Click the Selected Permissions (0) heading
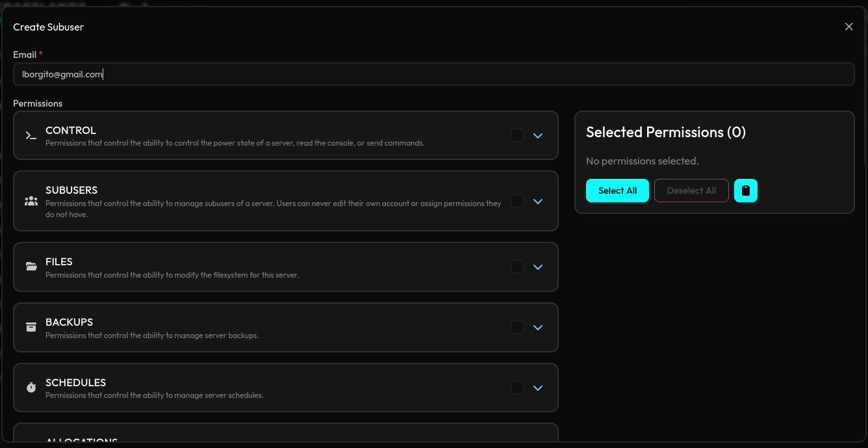 (x=666, y=132)
